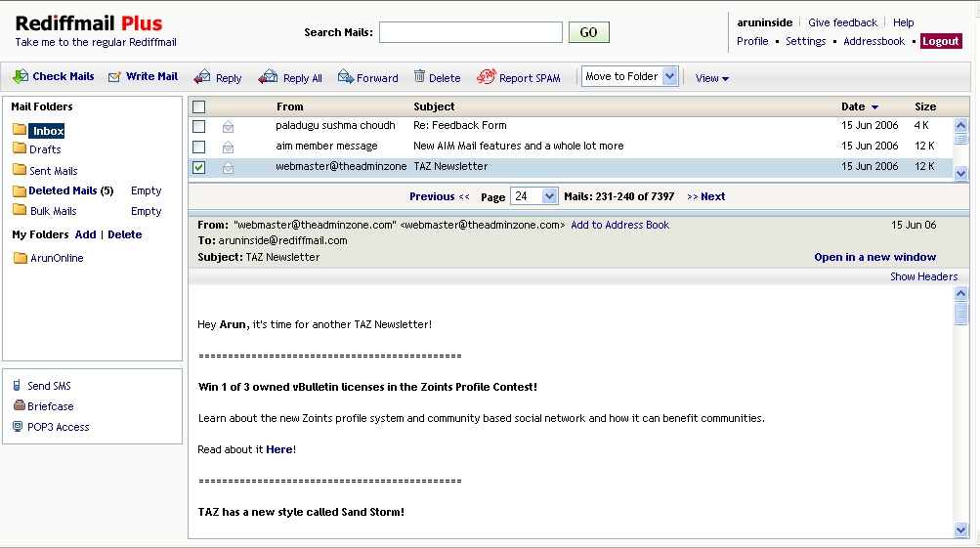Click Delete under My Folders
The width and height of the screenshot is (980, 548).
pos(124,234)
